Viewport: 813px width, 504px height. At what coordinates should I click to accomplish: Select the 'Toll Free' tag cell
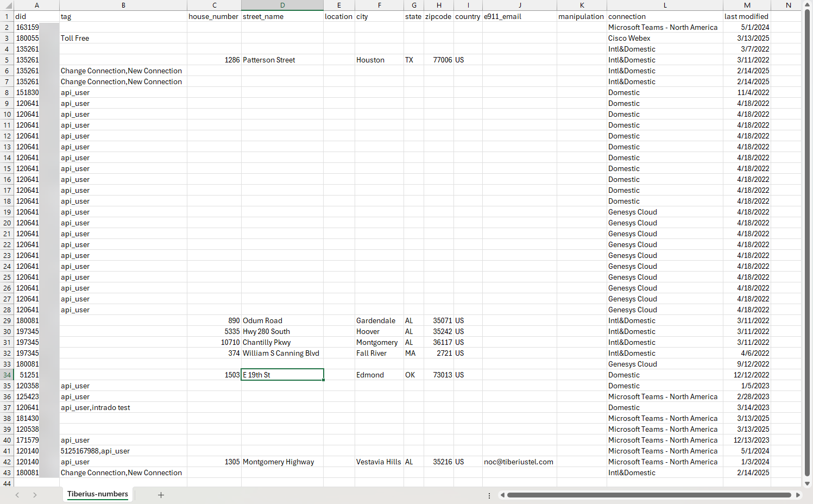click(x=123, y=38)
